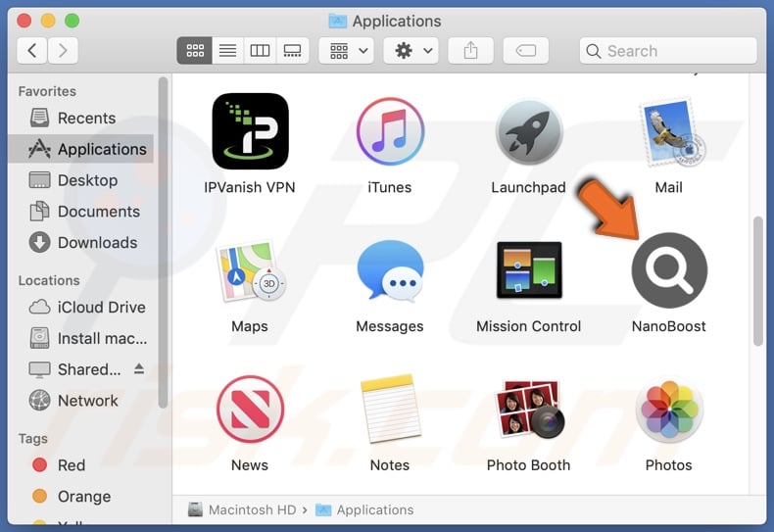Screen dimensions: 774x532
Task: Select the News app icon
Action: tap(250, 410)
